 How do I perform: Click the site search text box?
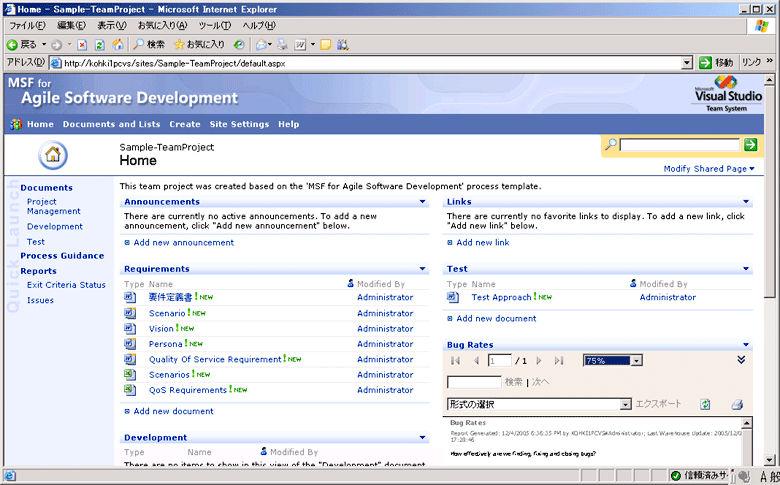(680, 145)
